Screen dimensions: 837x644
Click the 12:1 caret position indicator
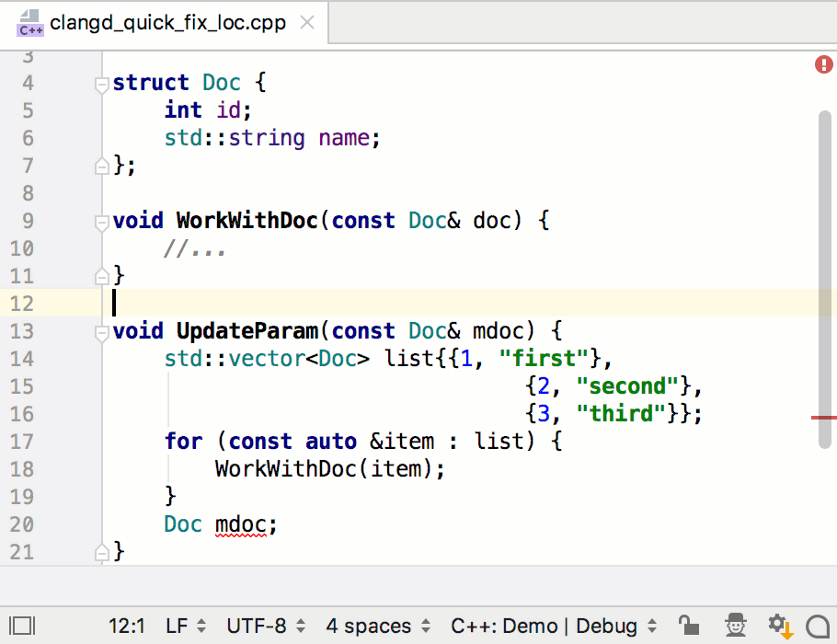(x=126, y=625)
